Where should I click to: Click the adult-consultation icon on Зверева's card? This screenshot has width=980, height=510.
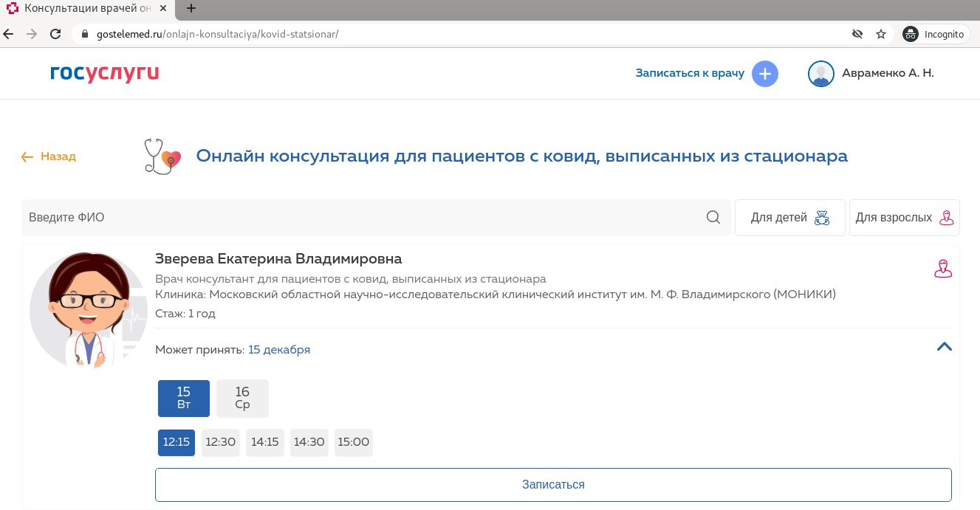pyautogui.click(x=943, y=269)
